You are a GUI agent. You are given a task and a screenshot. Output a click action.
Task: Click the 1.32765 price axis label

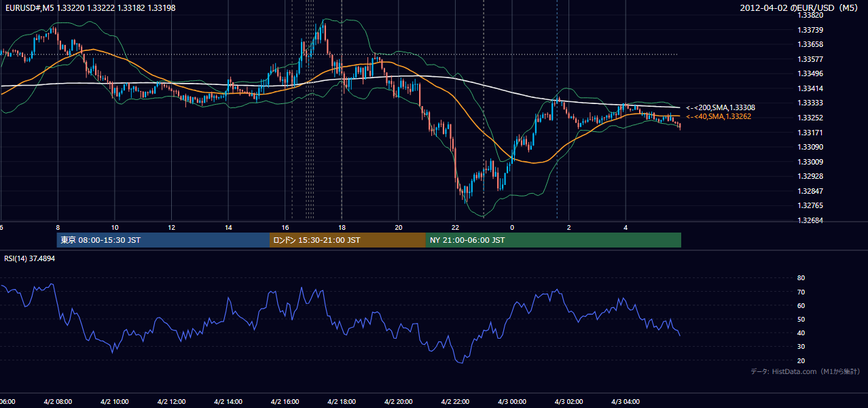810,205
